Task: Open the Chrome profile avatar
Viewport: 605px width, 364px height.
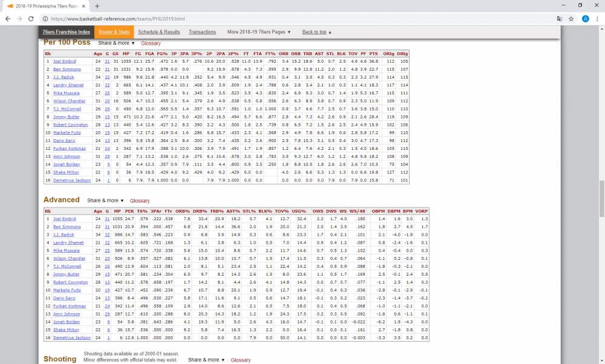Action: [x=584, y=19]
